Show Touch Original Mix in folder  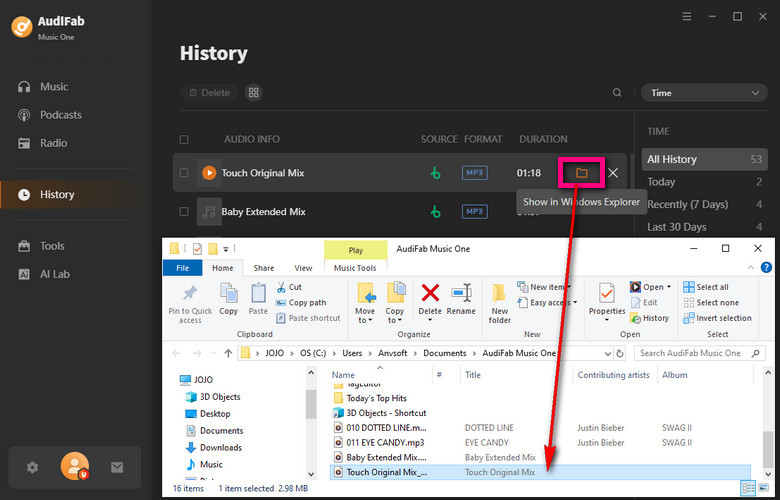coord(582,173)
